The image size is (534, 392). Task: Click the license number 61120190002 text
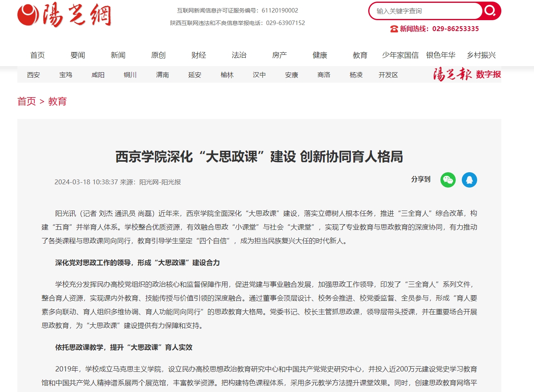(280, 10)
